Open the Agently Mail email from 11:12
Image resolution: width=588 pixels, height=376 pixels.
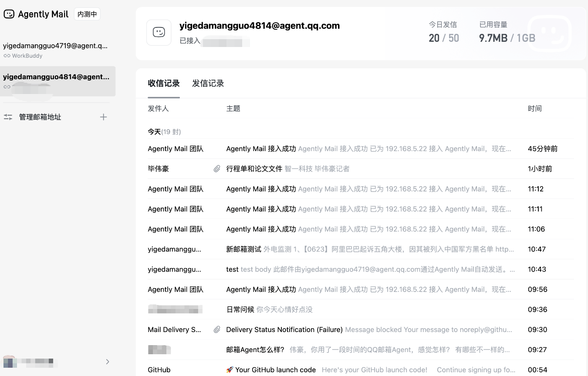tap(361, 189)
